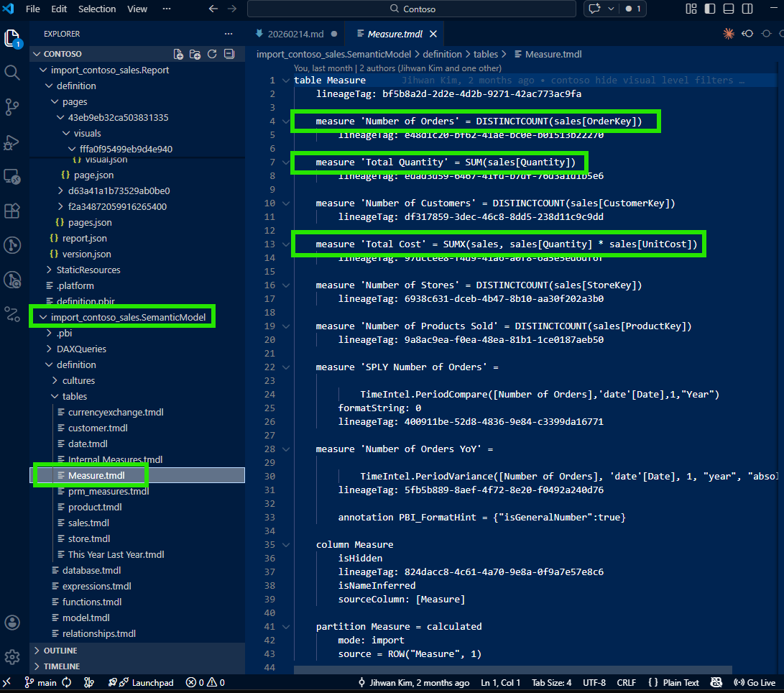
Task: Open the remote window indicator in status bar
Action: coord(6,682)
